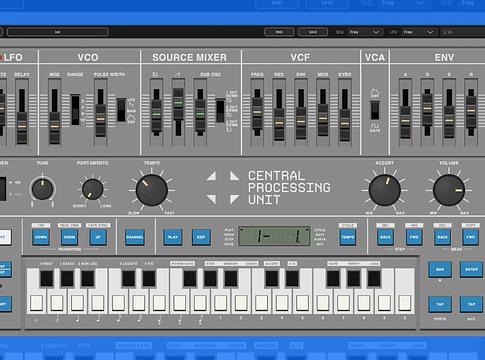Screen dimensions: 485x360
Task: Click the SUB OSC level slider
Action: pos(200,115)
